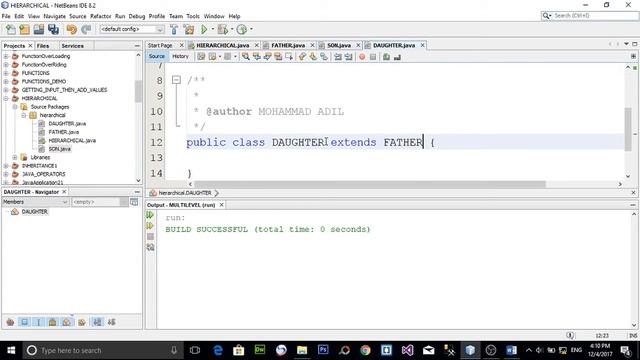This screenshot has width=640, height=360.
Task: Click the Re-run with different parameters yellow arrows
Action: tap(150, 226)
